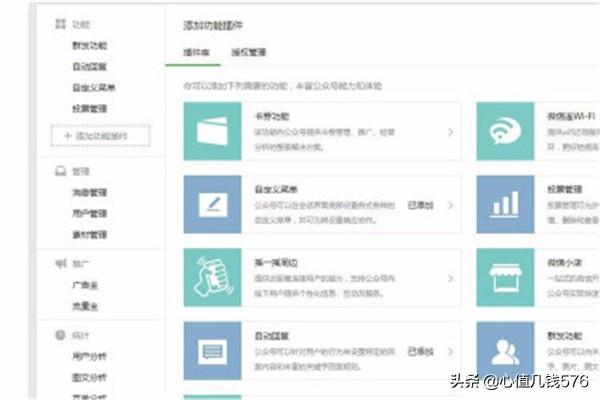Open the chevron arrow on the shaking hand card
This screenshot has height=400, width=600.
click(451, 278)
